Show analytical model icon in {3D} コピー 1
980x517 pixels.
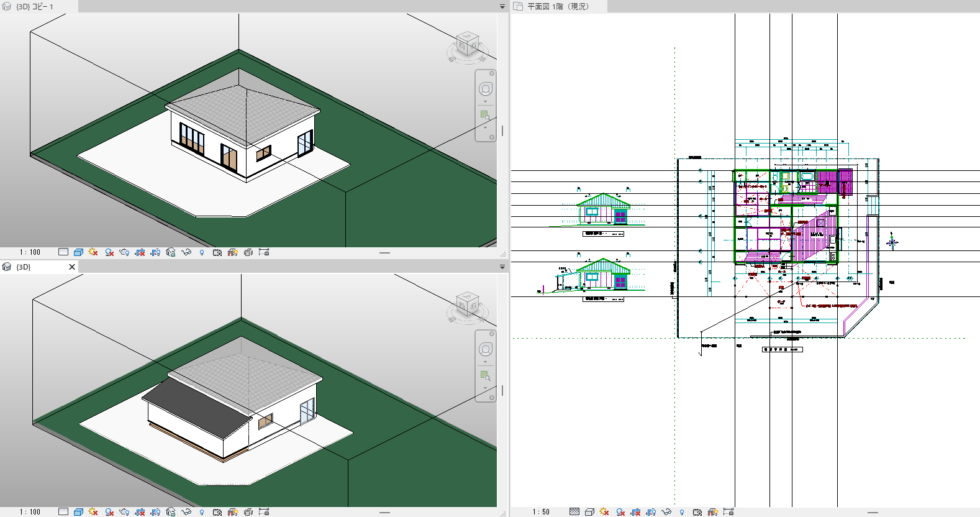pyautogui.click(x=233, y=252)
